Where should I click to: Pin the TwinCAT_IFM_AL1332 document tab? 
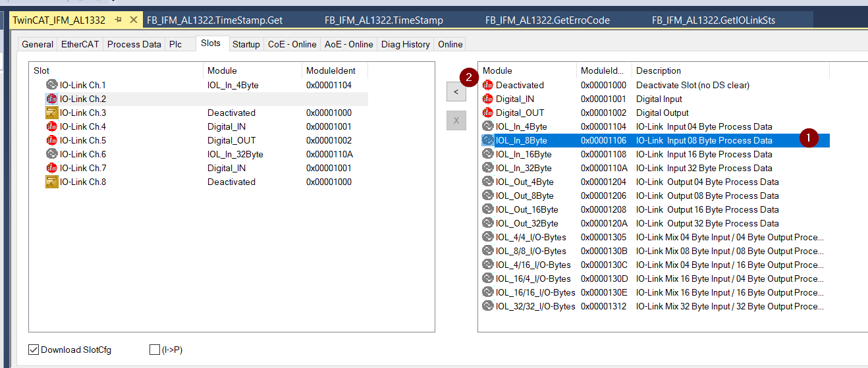point(119,20)
